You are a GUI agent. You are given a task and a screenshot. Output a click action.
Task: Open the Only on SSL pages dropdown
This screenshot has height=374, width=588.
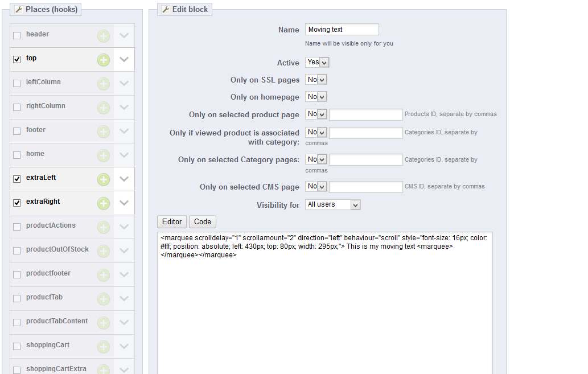click(316, 80)
